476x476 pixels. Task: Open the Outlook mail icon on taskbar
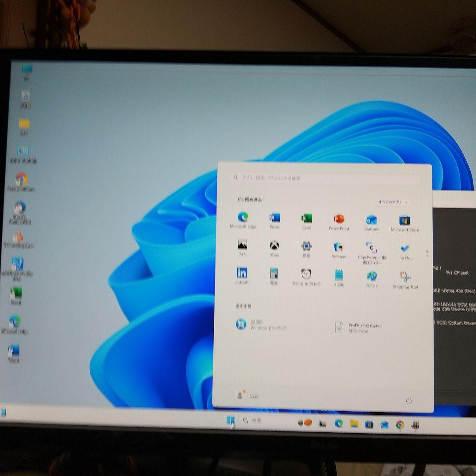coord(385,425)
